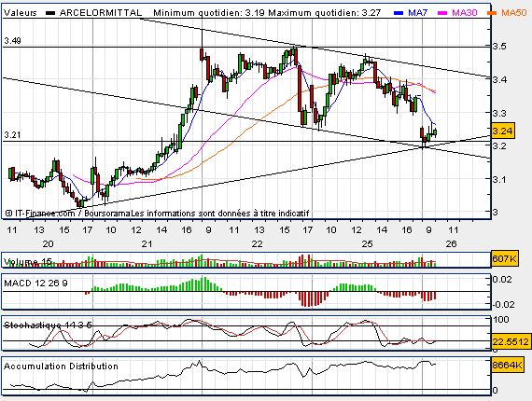Viewport: 532px width, 401px height.
Task: Click the magenta MA30 legend swatch
Action: [442, 13]
